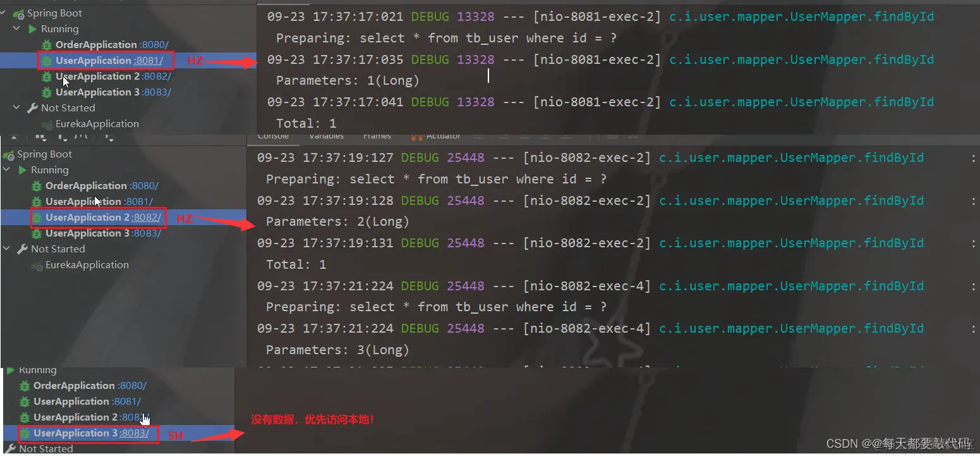Open the Variables tab
This screenshot has height=456, width=980.
click(326, 136)
